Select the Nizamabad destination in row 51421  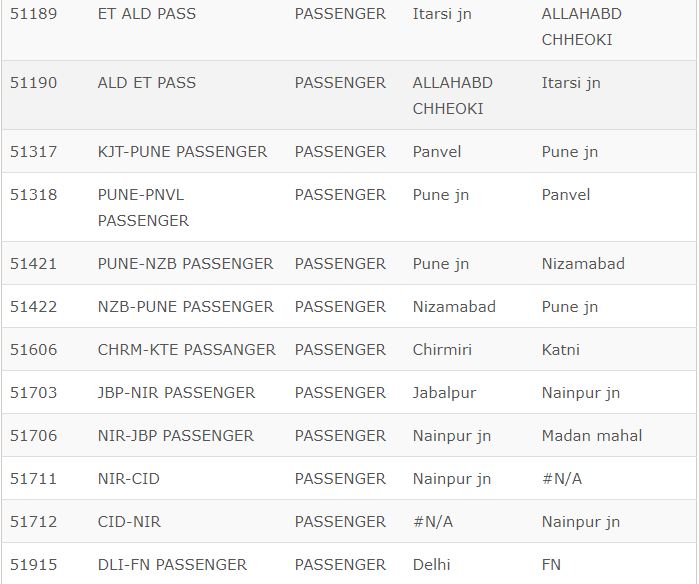point(583,264)
